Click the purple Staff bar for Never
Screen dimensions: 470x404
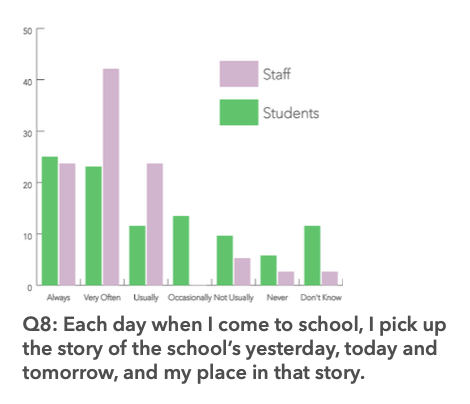pos(286,279)
